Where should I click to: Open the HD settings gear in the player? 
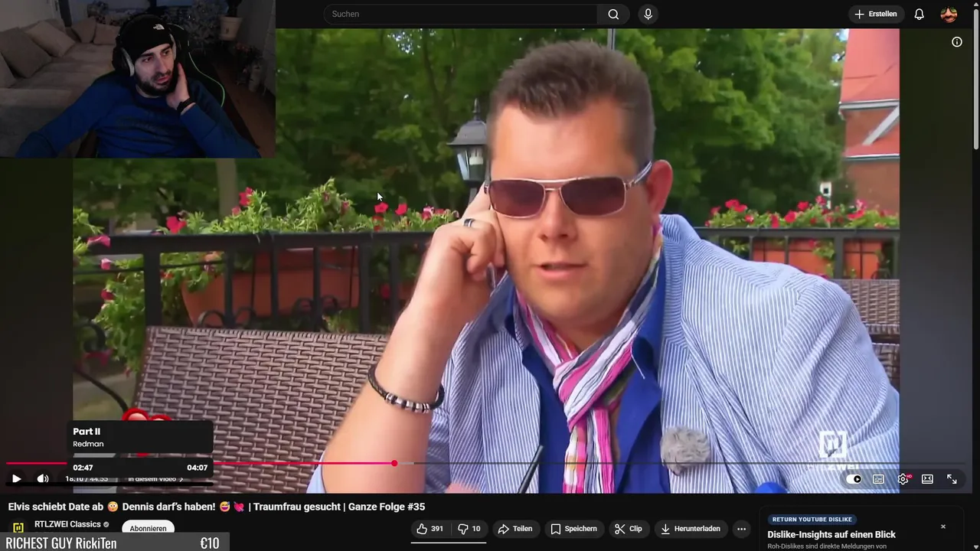click(903, 479)
